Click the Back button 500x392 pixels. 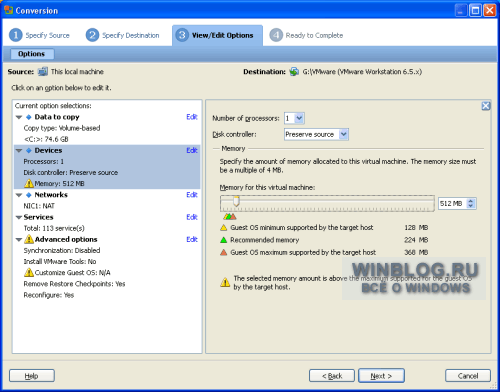(332, 376)
